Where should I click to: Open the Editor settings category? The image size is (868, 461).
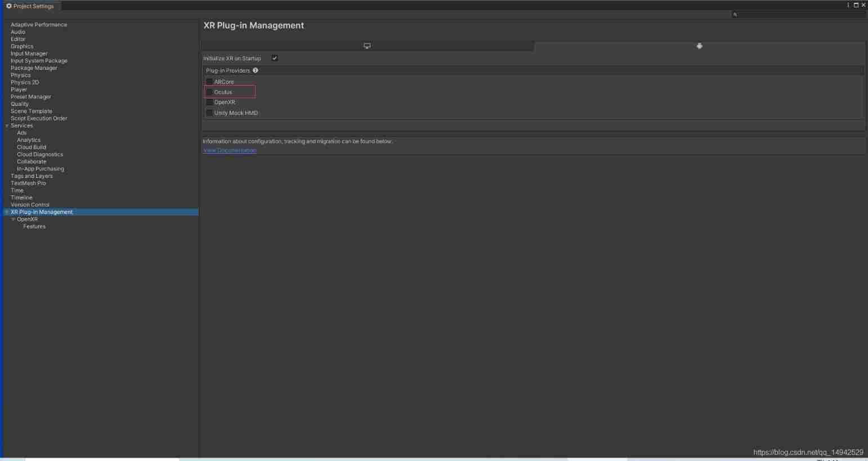[18, 39]
